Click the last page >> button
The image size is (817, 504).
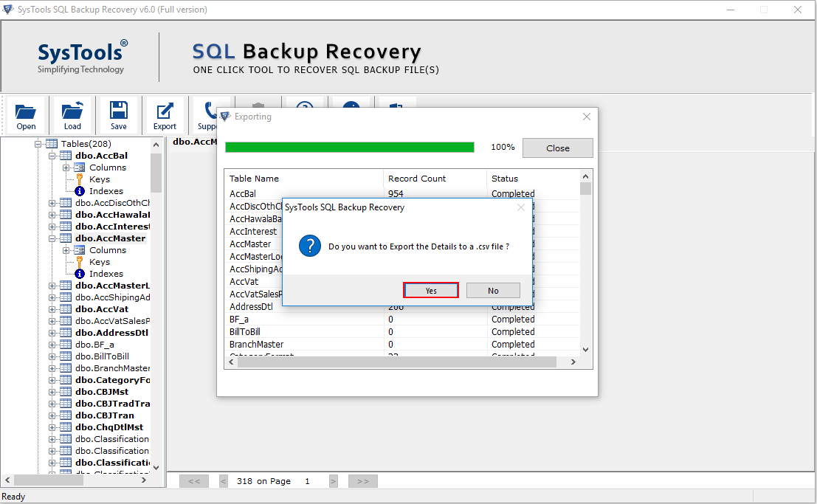[362, 481]
